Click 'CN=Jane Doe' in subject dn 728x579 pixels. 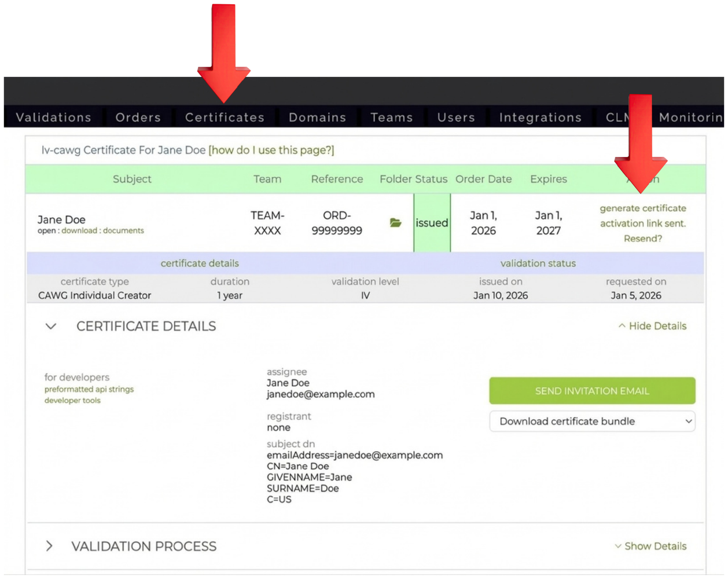pyautogui.click(x=297, y=466)
